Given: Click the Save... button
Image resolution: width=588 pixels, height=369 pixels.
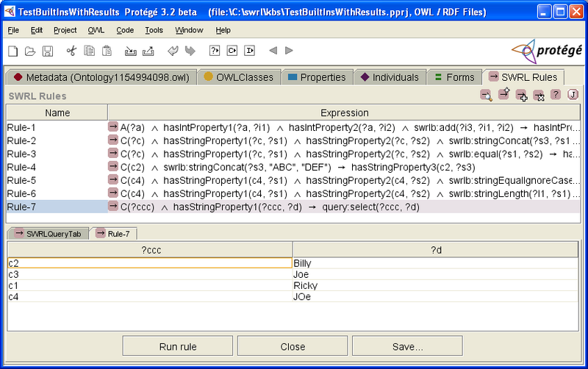Looking at the screenshot, I should [407, 346].
